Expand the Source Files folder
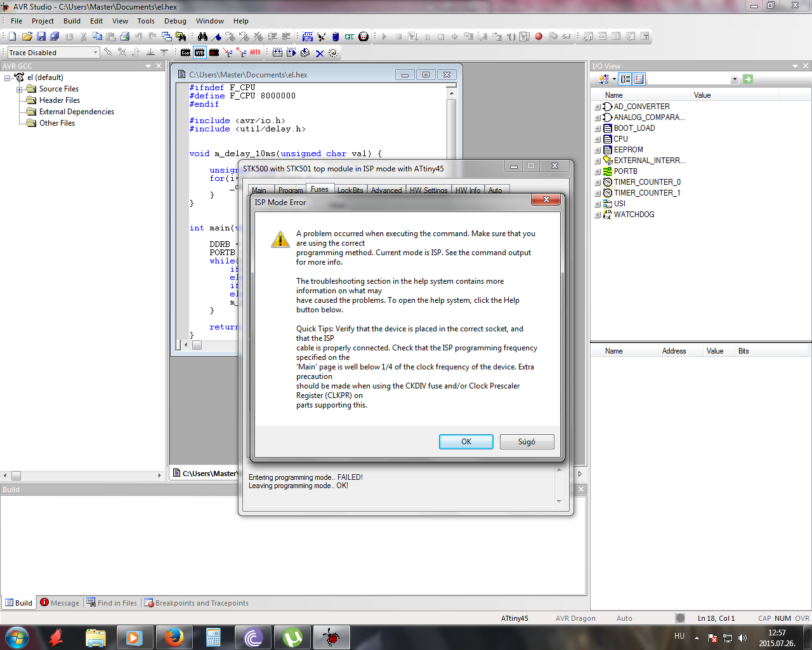Image resolution: width=812 pixels, height=650 pixels. tap(20, 90)
